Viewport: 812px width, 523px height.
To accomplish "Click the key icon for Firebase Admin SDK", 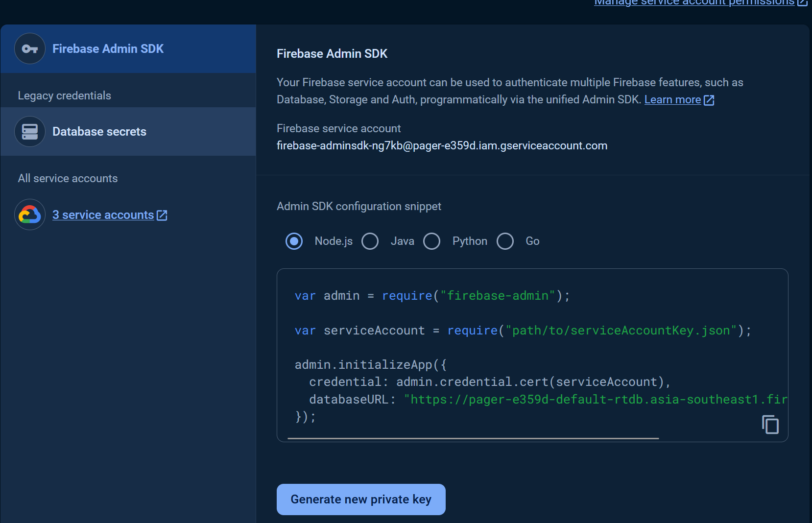I will [x=30, y=49].
